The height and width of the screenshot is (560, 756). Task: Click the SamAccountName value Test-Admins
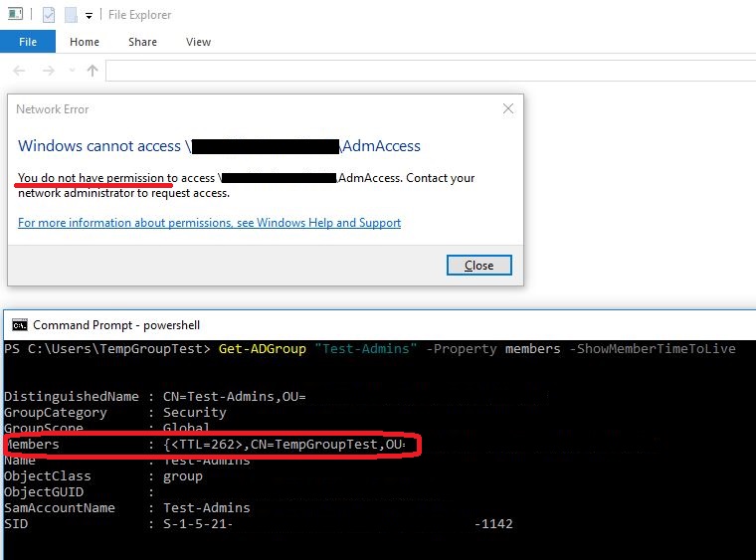click(207, 508)
